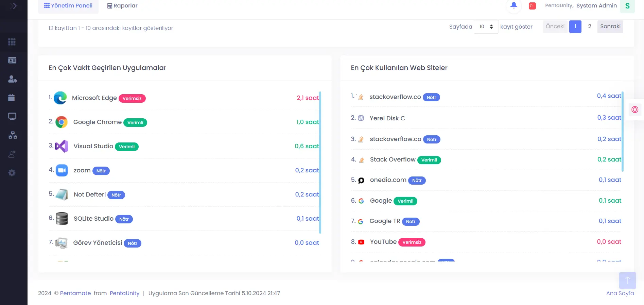
Task: Open the network hierarchy sidebar icon
Action: 13,135
